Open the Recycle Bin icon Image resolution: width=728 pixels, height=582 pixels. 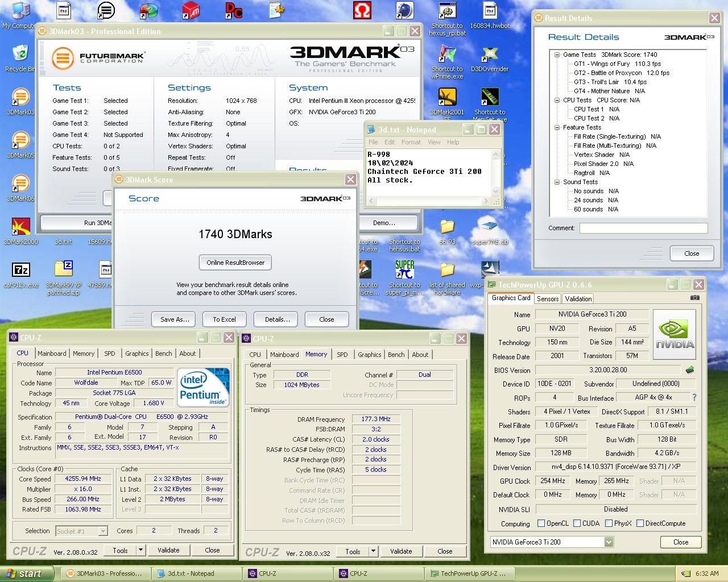click(x=20, y=53)
